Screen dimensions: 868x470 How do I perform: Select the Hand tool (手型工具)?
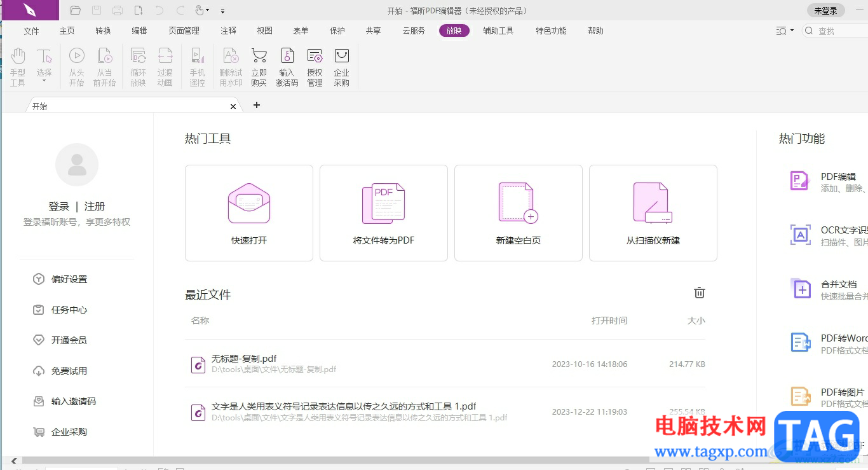[x=18, y=66]
